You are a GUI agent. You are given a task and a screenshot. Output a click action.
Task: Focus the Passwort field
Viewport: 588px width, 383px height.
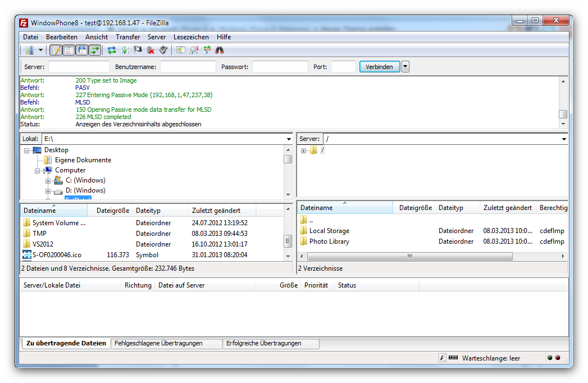pos(280,66)
